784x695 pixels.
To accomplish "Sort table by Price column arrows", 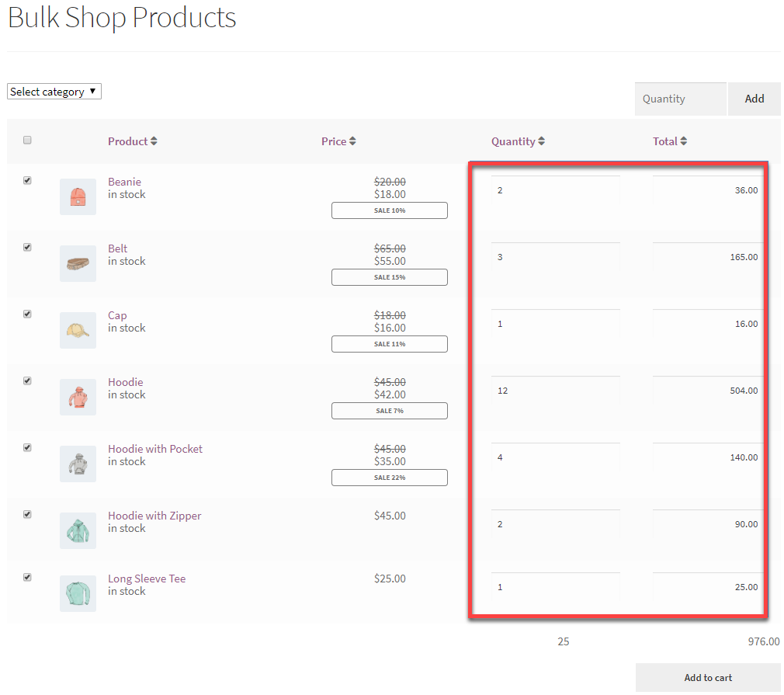I will coord(352,141).
